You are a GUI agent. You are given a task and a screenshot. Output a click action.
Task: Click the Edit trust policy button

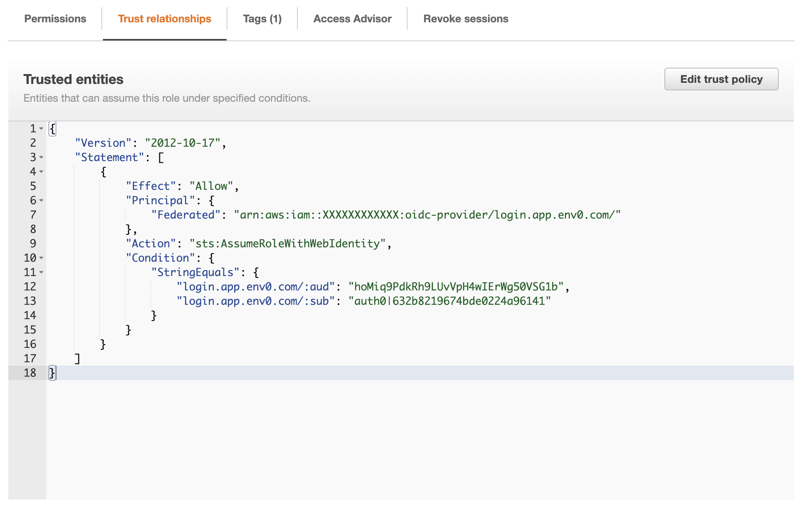pyautogui.click(x=721, y=79)
